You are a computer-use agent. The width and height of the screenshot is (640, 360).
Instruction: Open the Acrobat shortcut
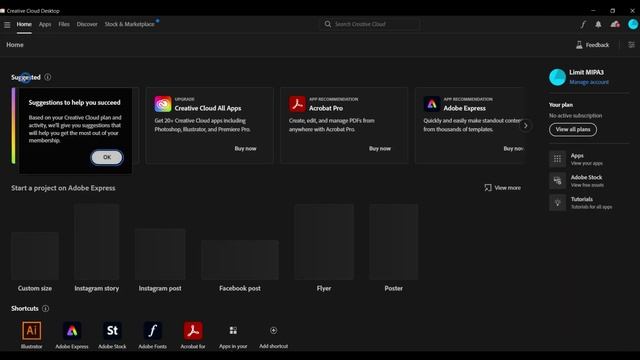pyautogui.click(x=193, y=331)
